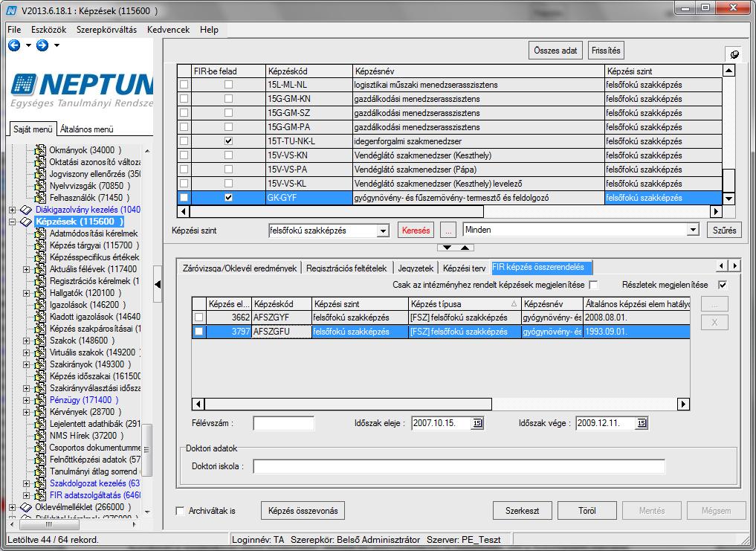
Task: Open the Időszak eleje calendar picker icon
Action: (x=476, y=423)
